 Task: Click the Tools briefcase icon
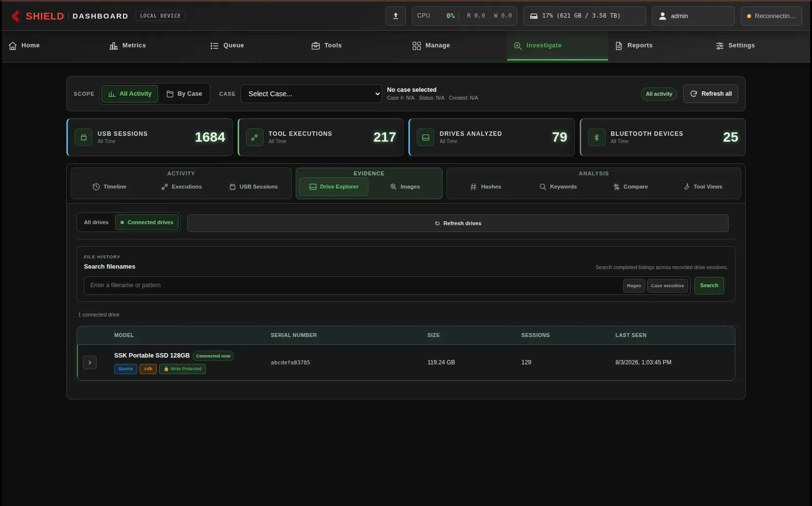click(316, 45)
